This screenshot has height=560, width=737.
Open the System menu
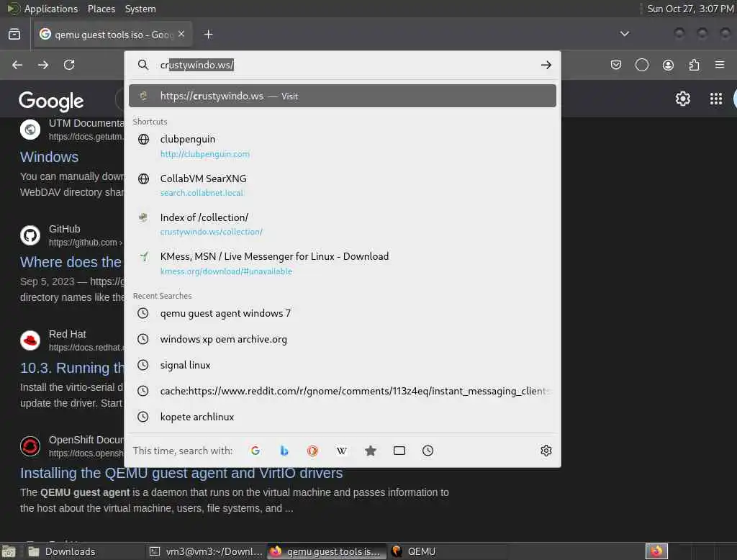[x=140, y=9]
